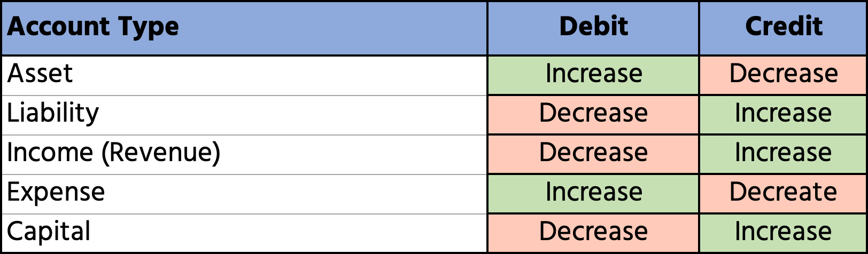
Task: Click the misspelled Decreate cell
Action: coord(784,192)
